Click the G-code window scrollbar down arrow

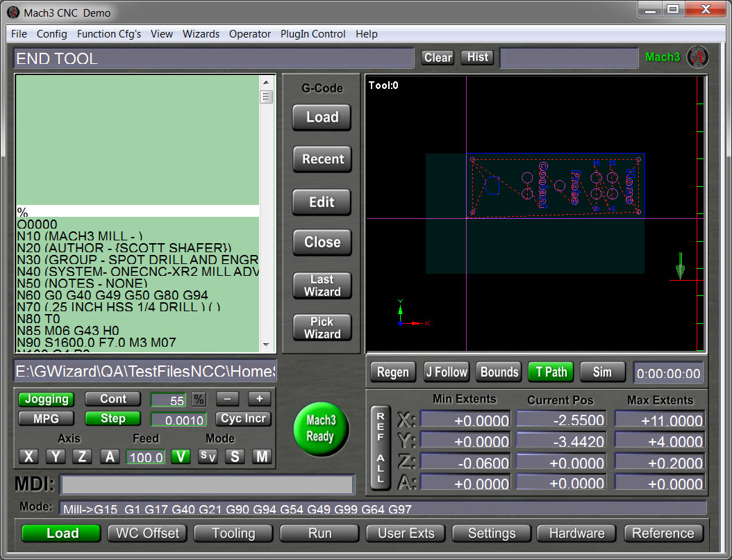point(265,345)
